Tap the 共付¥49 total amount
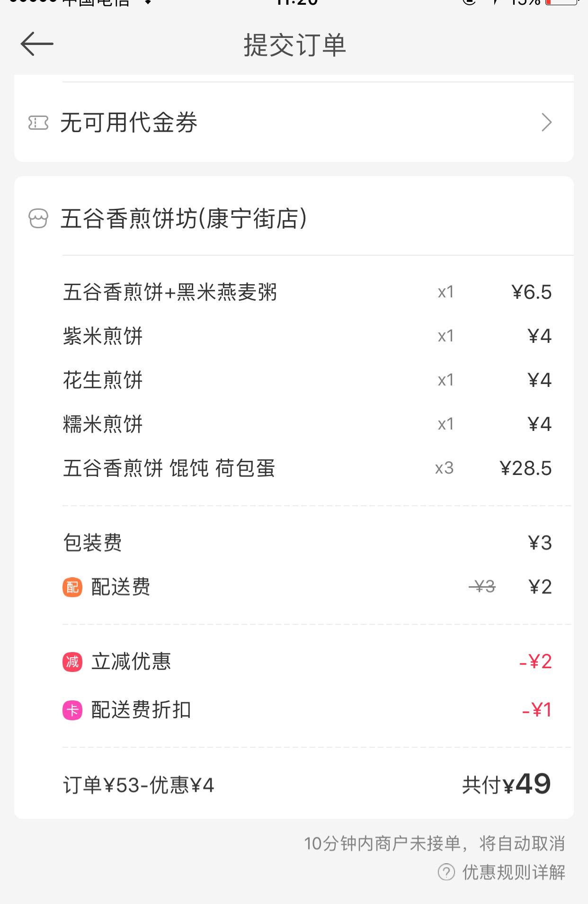The height and width of the screenshot is (904, 588). [x=506, y=785]
